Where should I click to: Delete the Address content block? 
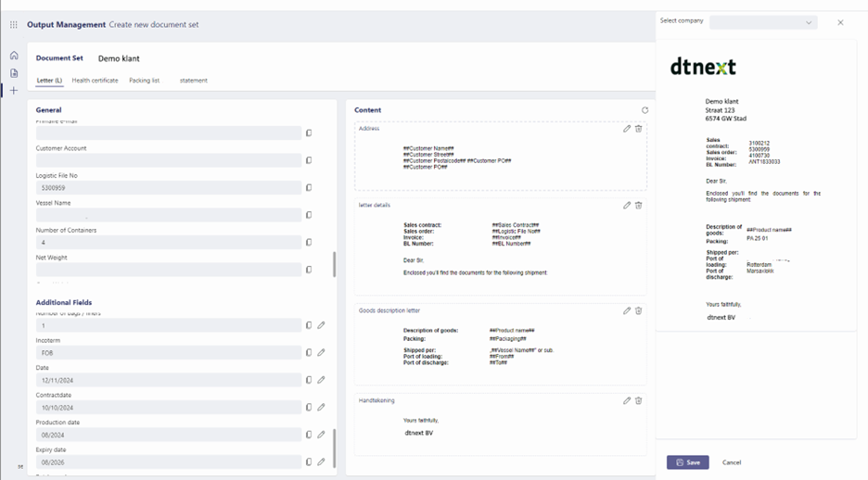[638, 128]
